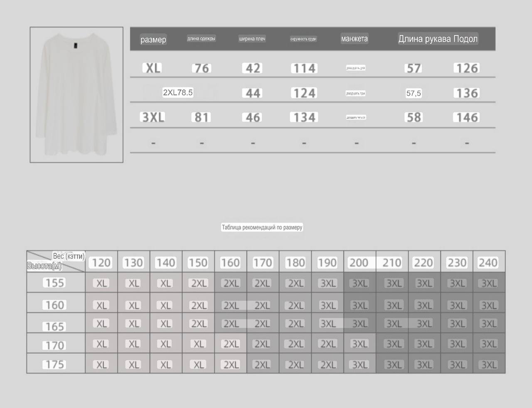The image size is (532, 408).
Task: Select the "манжета" column header
Action: (355, 39)
